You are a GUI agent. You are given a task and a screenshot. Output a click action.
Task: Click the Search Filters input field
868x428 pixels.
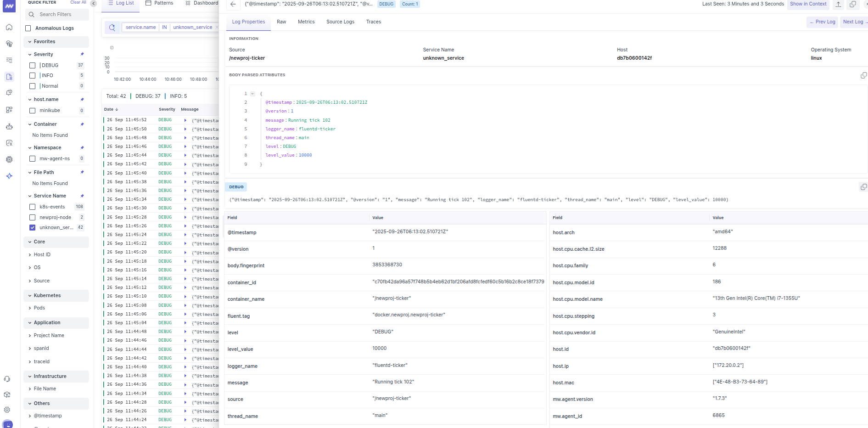[x=57, y=14]
